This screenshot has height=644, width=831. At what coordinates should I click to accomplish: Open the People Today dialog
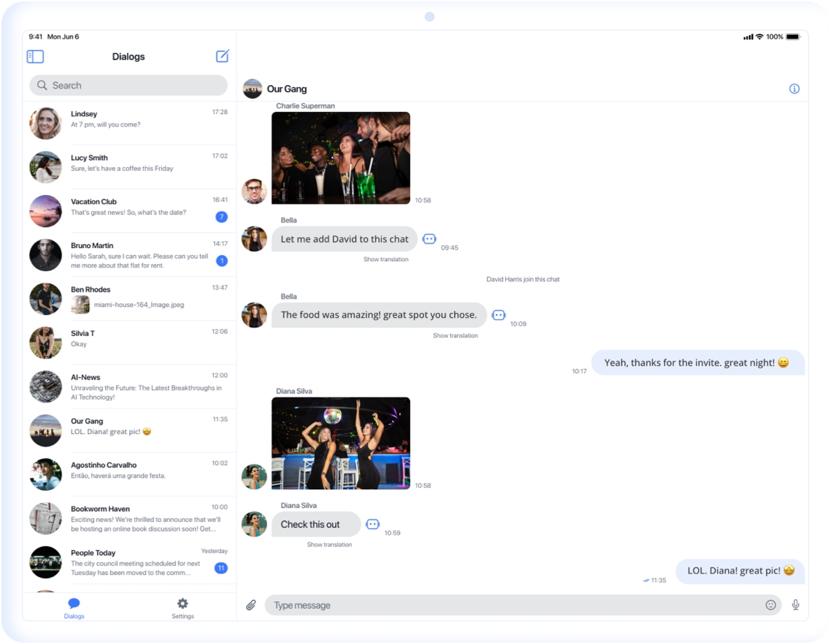point(129,562)
